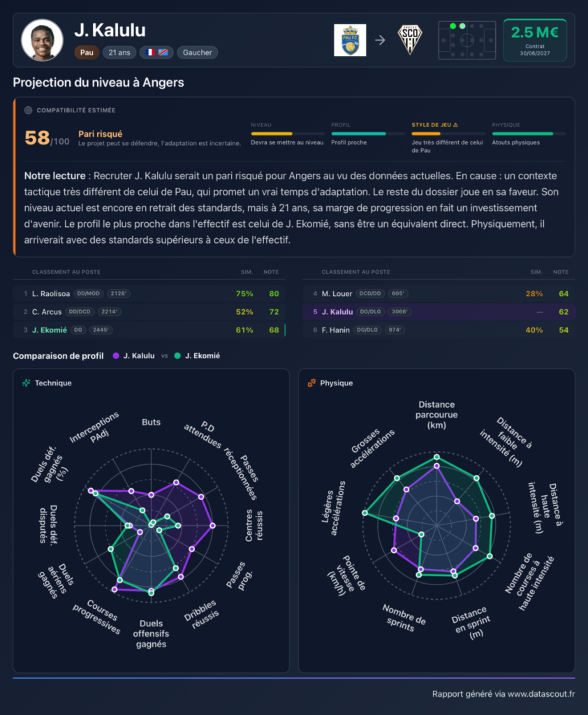Click the arrow between club logos
Screen dimensions: 588x715
380,40
